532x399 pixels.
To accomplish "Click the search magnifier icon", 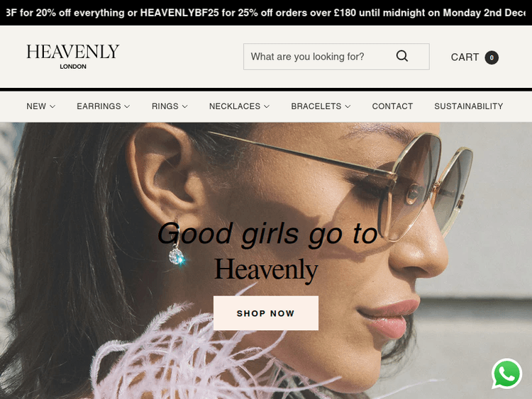I will 402,56.
